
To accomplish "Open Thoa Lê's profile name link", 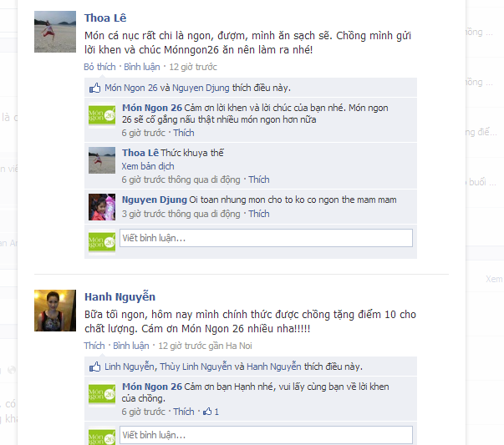I will pyautogui.click(x=105, y=18).
